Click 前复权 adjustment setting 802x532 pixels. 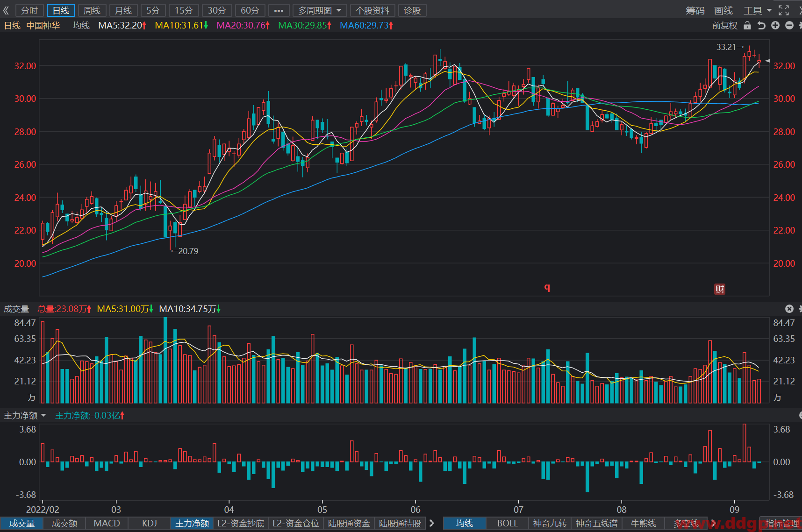coord(724,25)
